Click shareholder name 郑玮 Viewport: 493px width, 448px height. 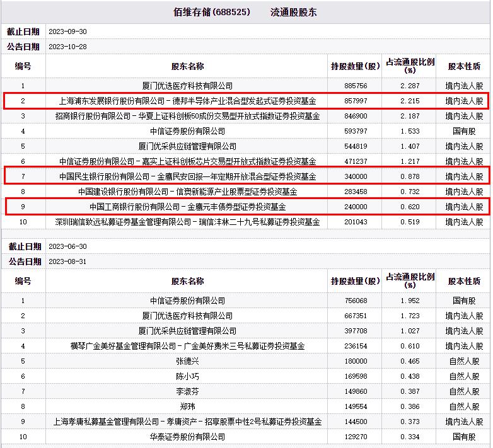coord(187,406)
